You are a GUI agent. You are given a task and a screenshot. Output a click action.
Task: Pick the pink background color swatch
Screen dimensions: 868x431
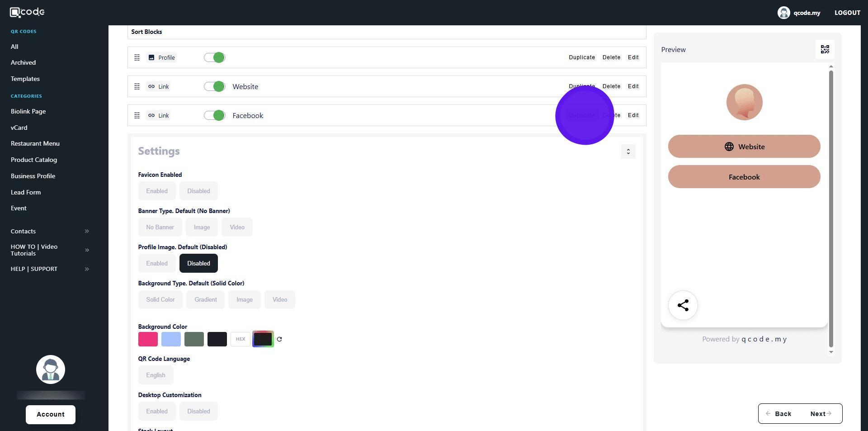148,339
